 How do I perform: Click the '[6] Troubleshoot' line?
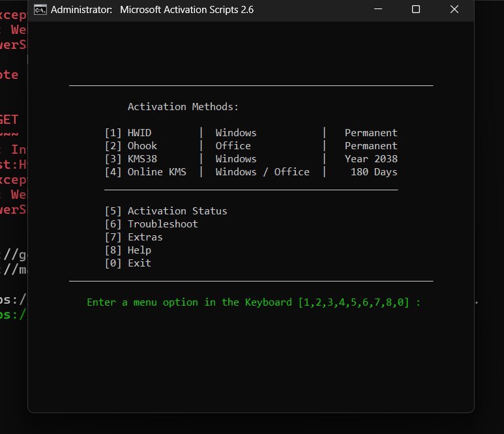tap(151, 224)
